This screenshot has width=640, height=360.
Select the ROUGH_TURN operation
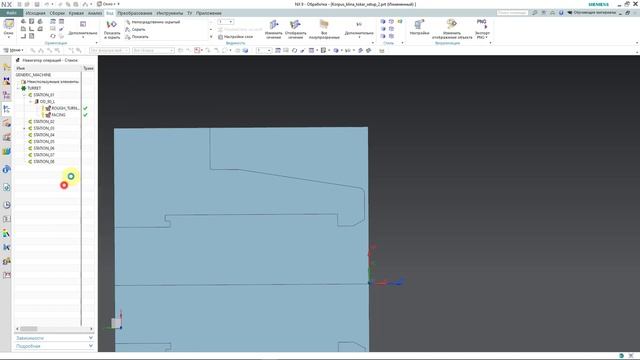[62, 108]
